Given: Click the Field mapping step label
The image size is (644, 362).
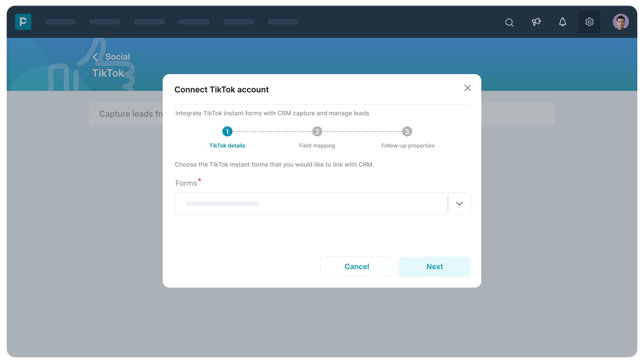Looking at the screenshot, I should tap(317, 146).
